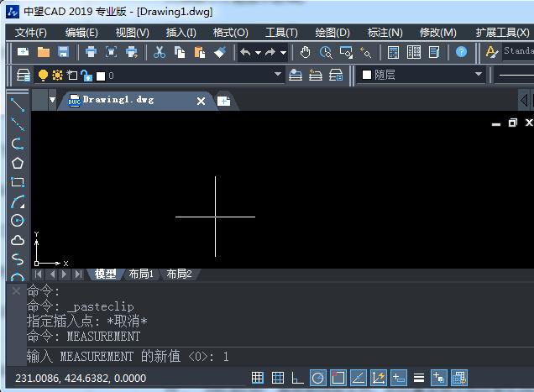
Task: Click the publish/plot printer icon
Action: [132, 52]
